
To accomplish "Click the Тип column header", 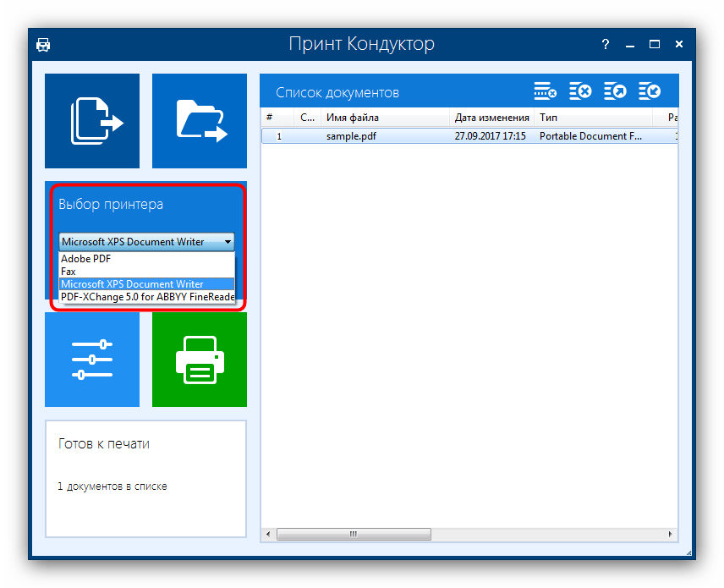I will (x=592, y=118).
